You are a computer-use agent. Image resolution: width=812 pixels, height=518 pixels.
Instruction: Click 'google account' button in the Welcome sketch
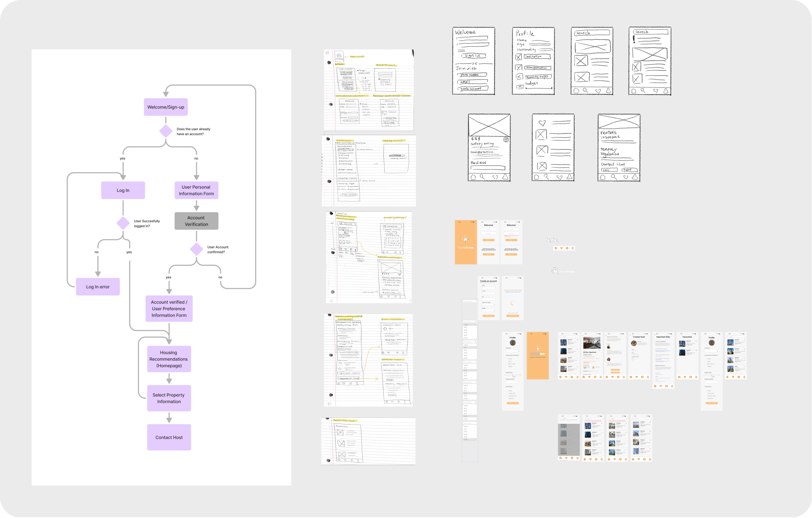coord(473,89)
